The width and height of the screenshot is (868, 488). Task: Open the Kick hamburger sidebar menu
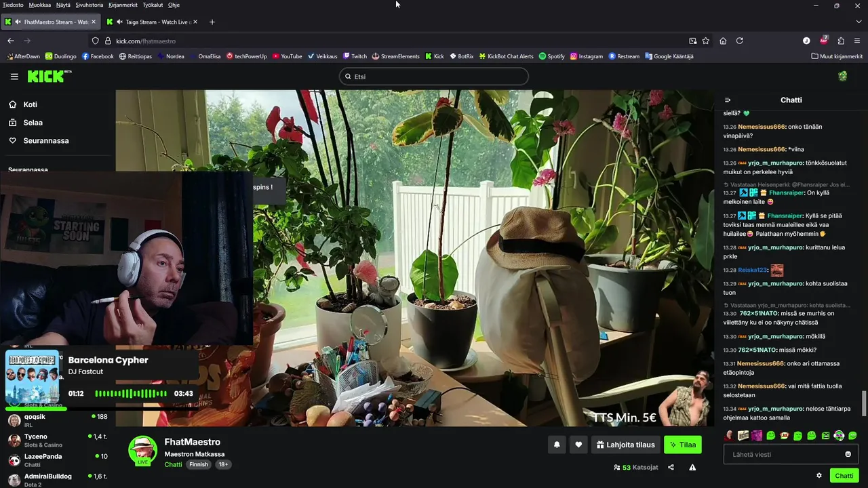pos(14,77)
